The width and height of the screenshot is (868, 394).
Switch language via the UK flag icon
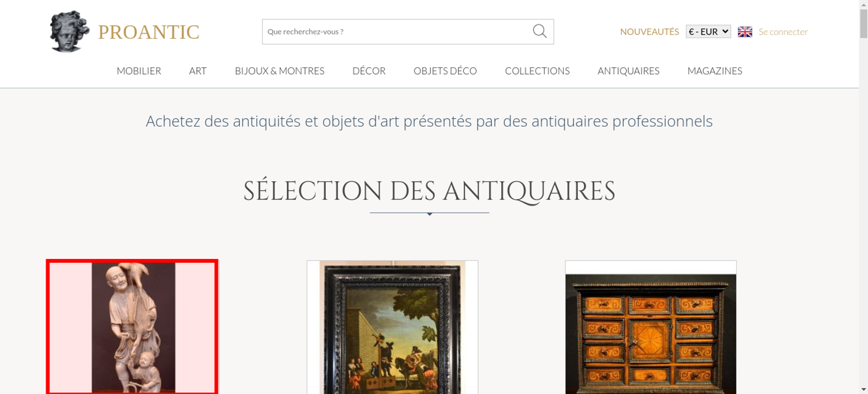coord(745,32)
